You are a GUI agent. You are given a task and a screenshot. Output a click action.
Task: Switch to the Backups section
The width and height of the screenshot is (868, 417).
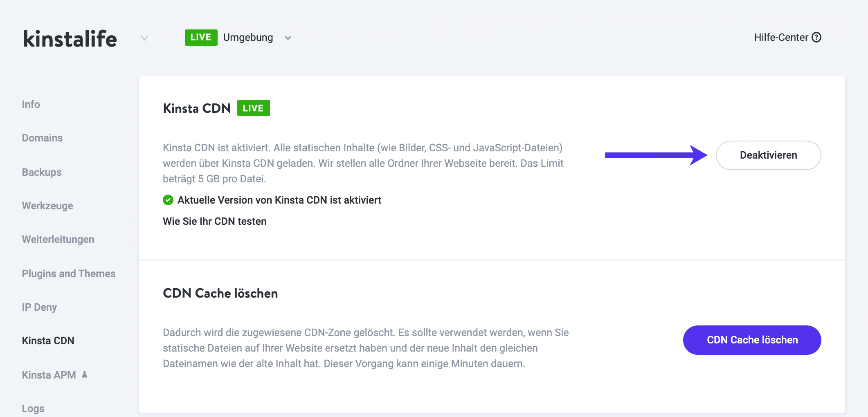tap(41, 172)
